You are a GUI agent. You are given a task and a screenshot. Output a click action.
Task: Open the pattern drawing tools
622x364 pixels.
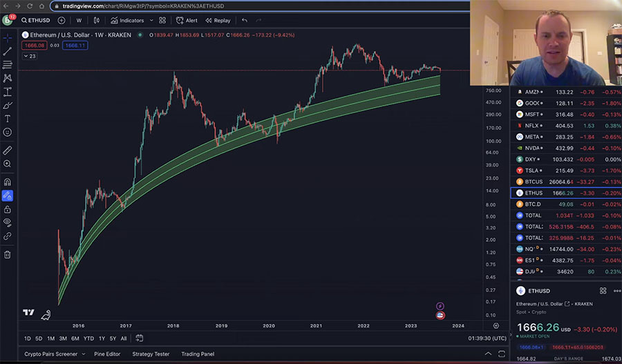8,78
